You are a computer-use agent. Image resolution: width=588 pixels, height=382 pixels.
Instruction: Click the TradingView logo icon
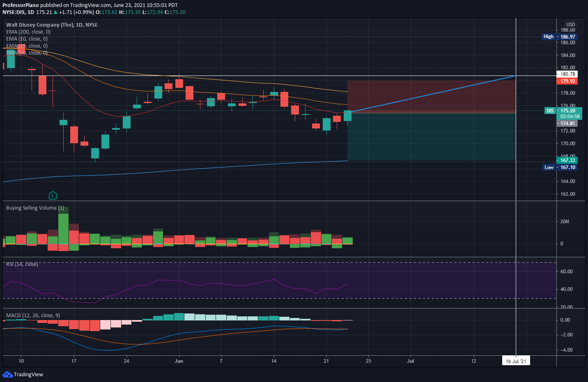click(7, 374)
